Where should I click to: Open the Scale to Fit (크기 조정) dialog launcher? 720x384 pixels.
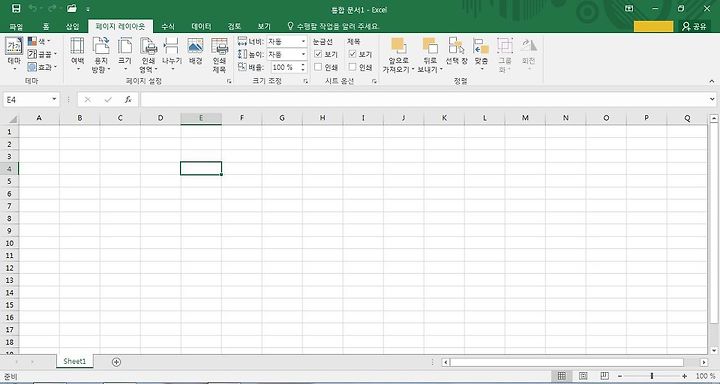tap(305, 81)
